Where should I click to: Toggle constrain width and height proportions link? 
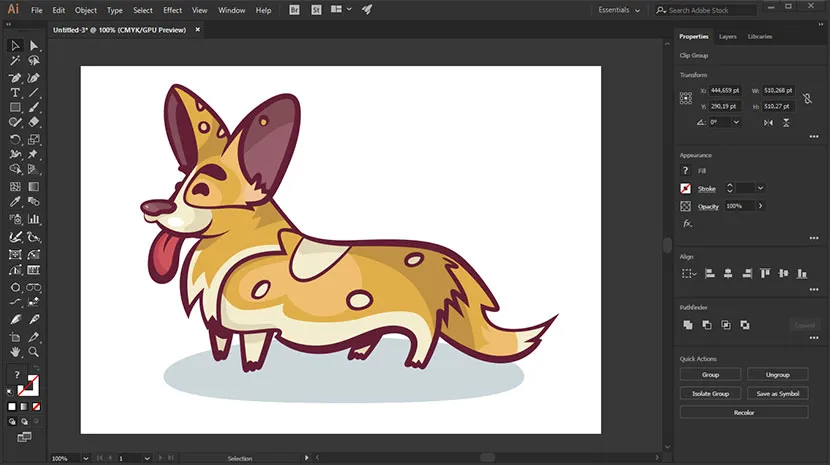[x=808, y=98]
